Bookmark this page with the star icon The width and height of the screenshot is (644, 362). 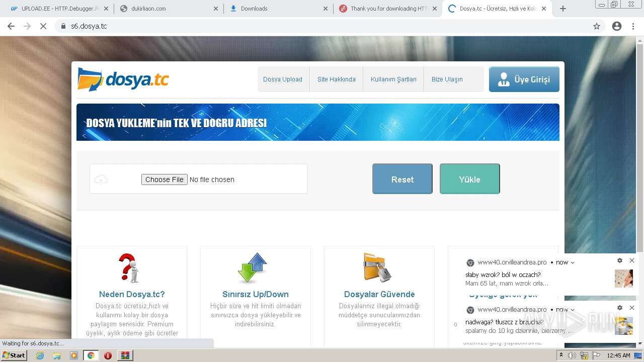coord(597,26)
